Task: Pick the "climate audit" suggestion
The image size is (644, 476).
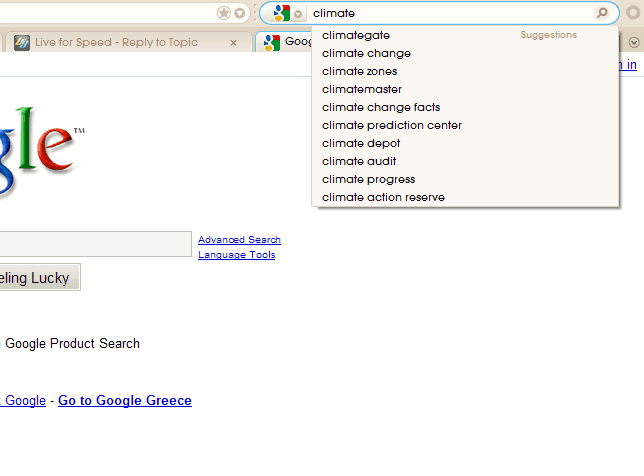Action: point(465,161)
